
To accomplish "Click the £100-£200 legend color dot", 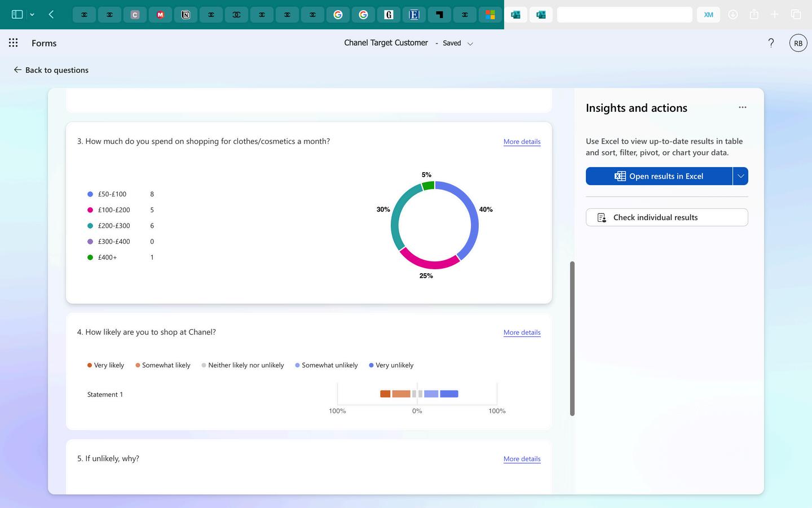I will point(90,210).
